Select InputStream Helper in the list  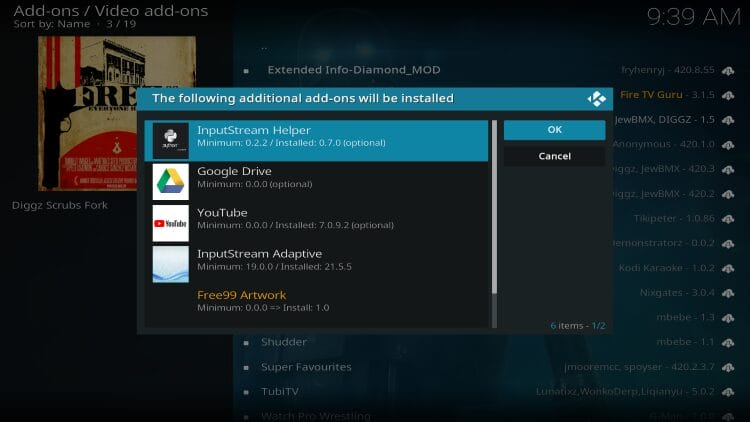coord(316,140)
